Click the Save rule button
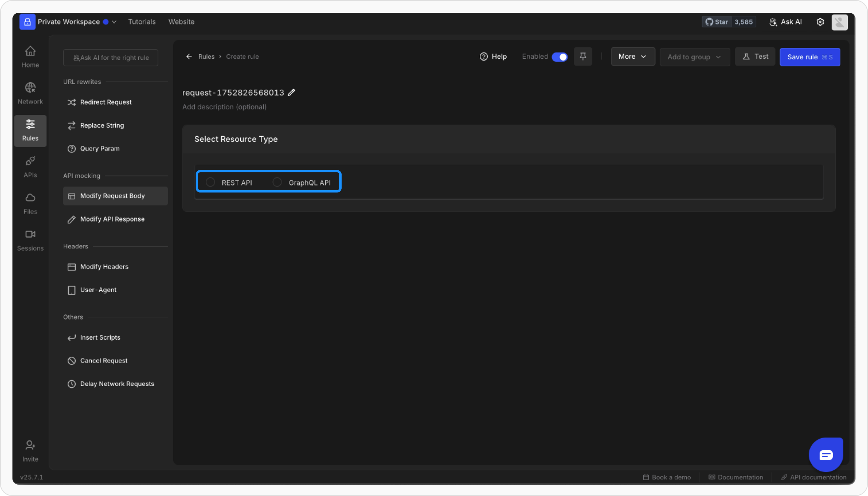Viewport: 868px width, 496px height. (809, 57)
